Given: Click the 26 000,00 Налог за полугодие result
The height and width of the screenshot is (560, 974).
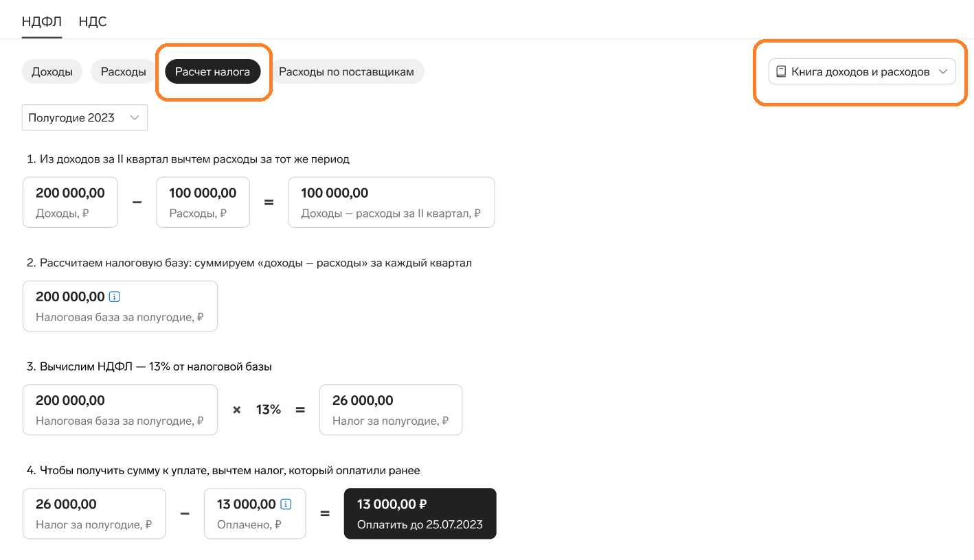Looking at the screenshot, I should 391,410.
